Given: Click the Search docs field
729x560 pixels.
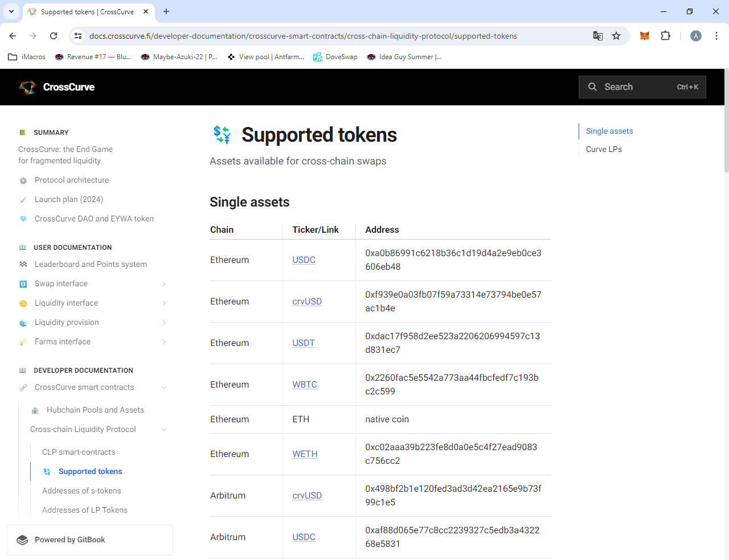Looking at the screenshot, I should point(642,87).
